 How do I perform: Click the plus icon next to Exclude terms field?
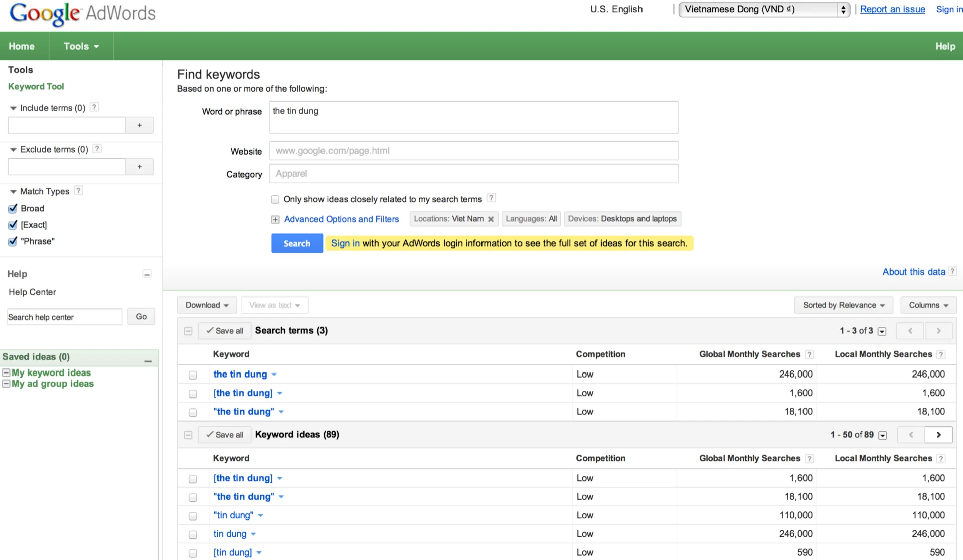(139, 167)
